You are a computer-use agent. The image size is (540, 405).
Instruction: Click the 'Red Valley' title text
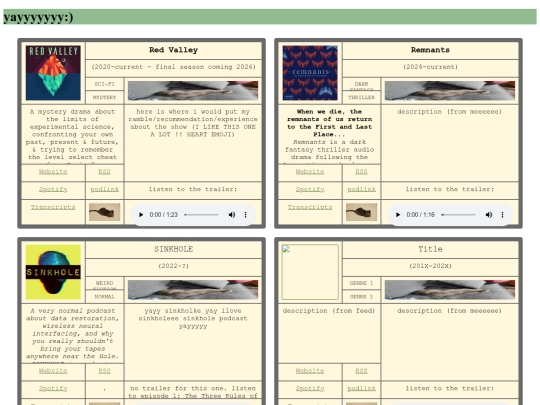click(174, 50)
